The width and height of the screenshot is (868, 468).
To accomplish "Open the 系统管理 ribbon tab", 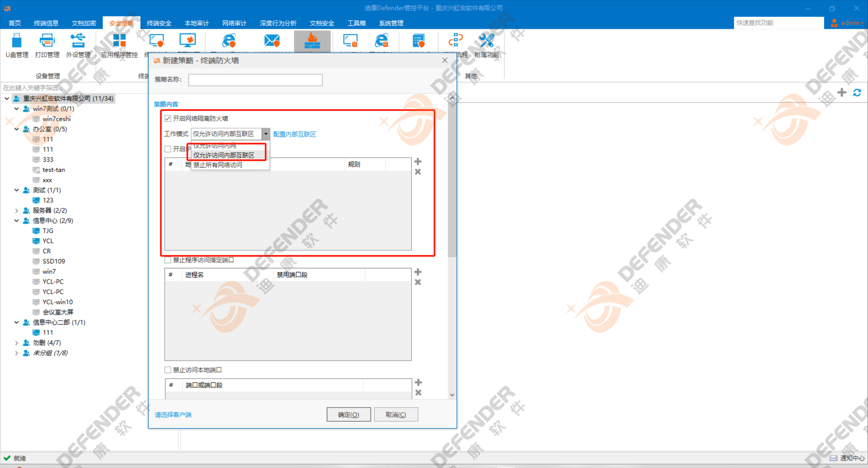I will pyautogui.click(x=391, y=23).
